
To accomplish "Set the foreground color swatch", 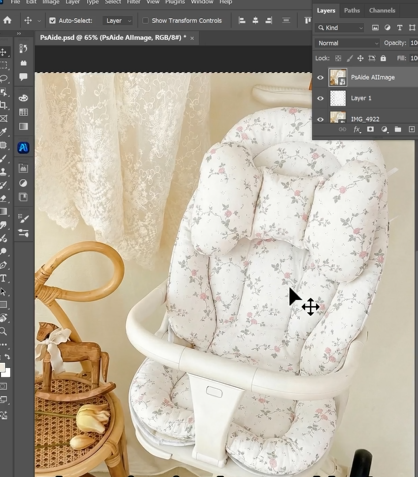I will (2, 367).
